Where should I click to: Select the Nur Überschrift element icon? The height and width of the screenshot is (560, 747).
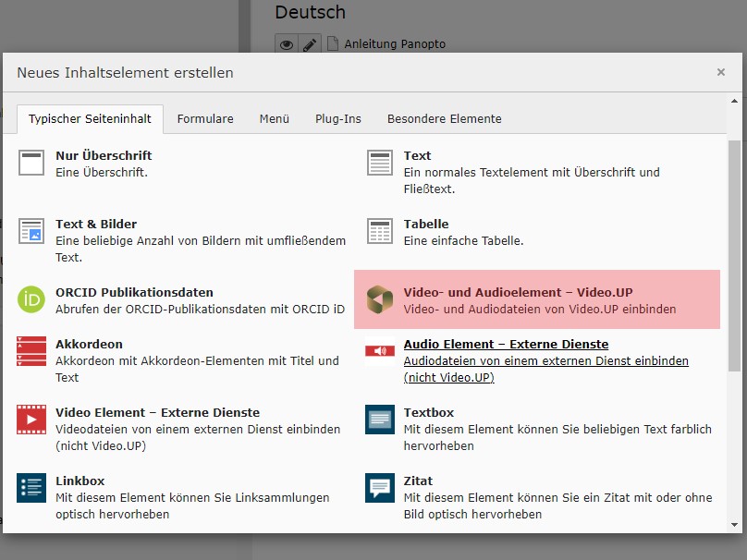[31, 163]
